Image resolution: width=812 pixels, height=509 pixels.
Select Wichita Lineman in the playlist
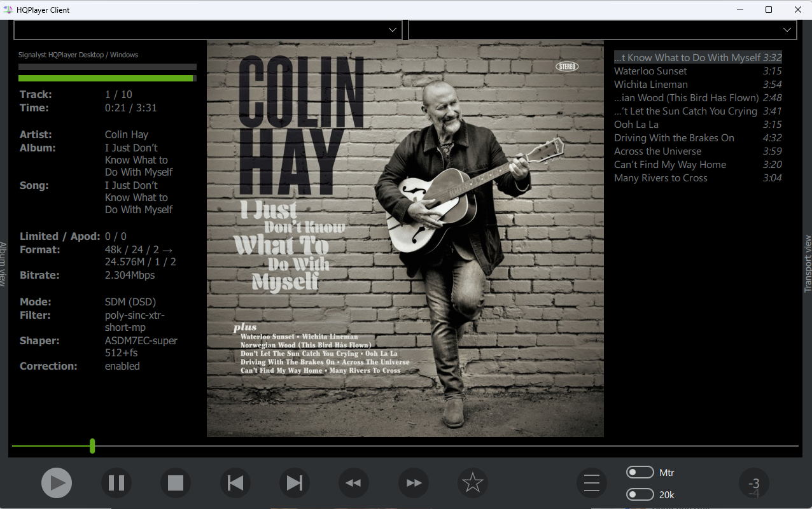pos(697,85)
